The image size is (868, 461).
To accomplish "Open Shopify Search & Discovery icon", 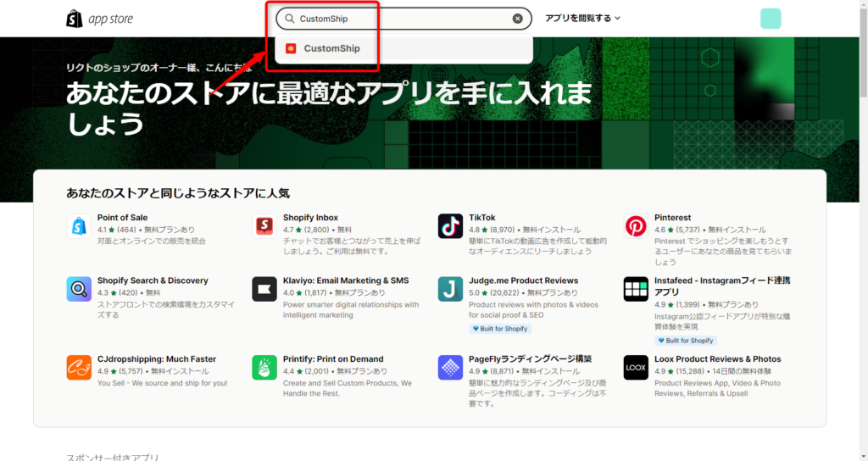I will 79,289.
